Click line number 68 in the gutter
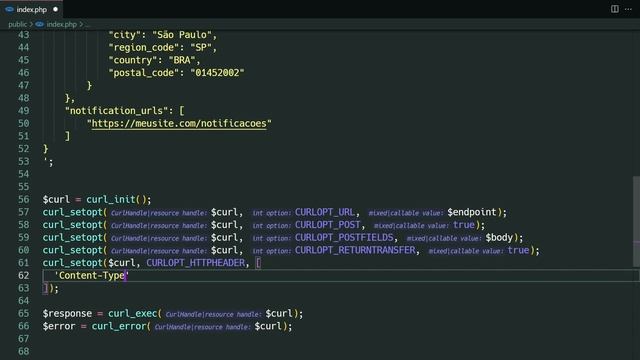 (24, 351)
